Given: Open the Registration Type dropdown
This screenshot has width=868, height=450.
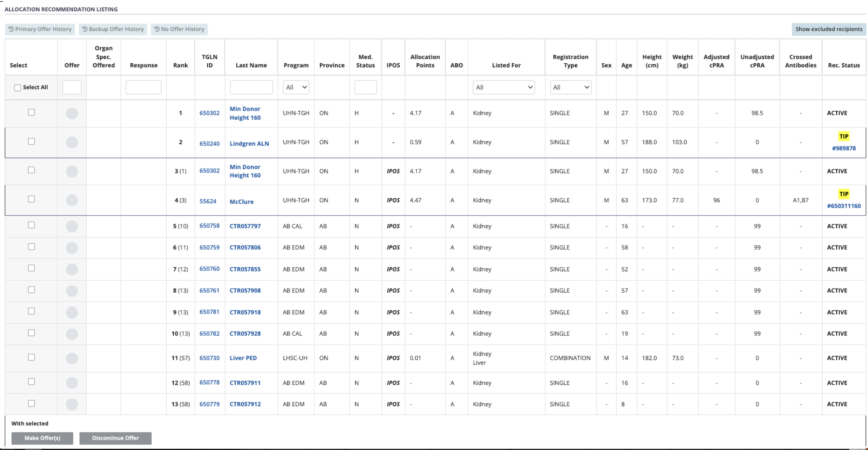Looking at the screenshot, I should click(x=570, y=87).
